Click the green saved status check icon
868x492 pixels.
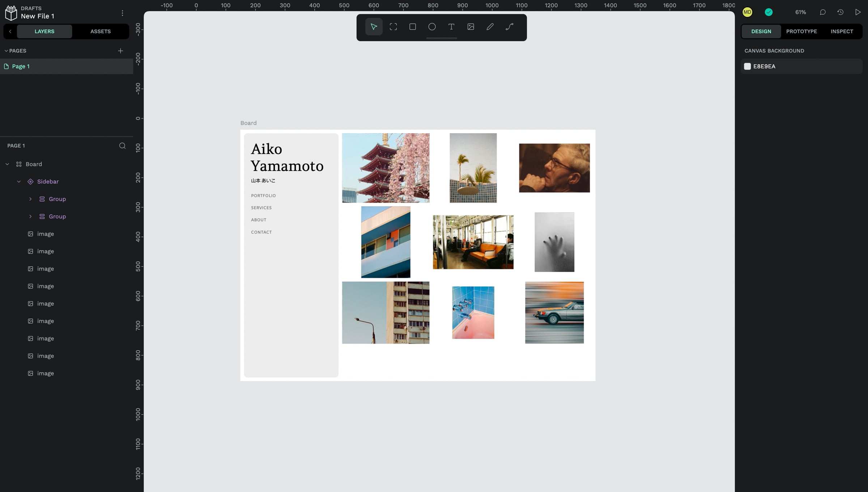coord(769,12)
